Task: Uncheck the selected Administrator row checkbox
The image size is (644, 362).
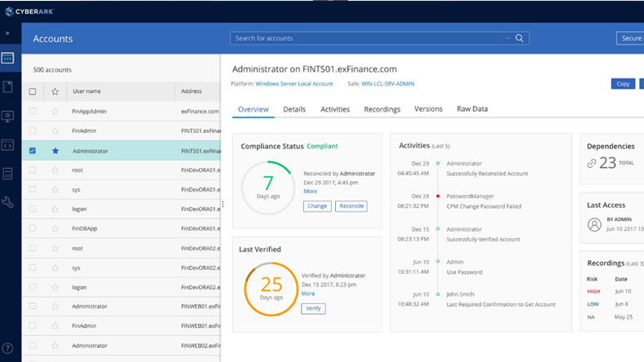Action: pos(33,151)
